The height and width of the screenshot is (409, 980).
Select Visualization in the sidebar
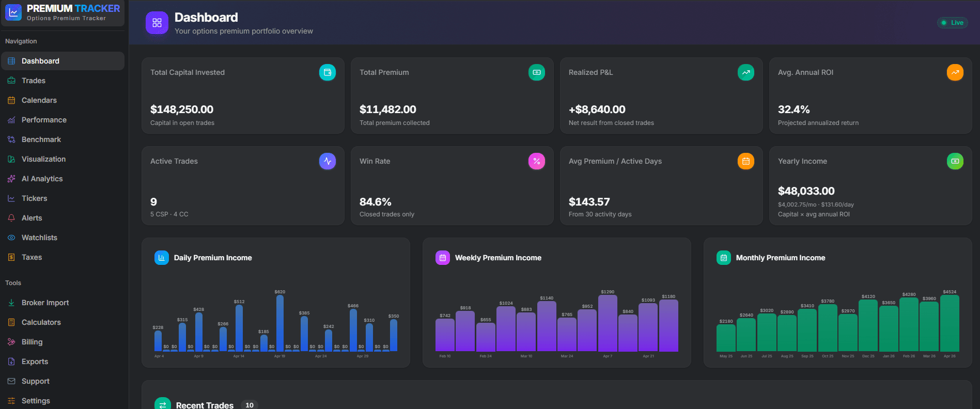pyautogui.click(x=63, y=159)
